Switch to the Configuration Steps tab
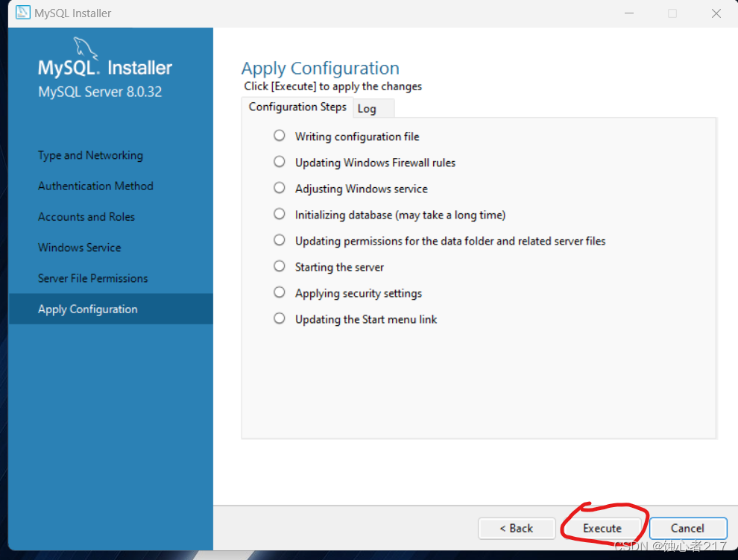738x560 pixels. (297, 107)
